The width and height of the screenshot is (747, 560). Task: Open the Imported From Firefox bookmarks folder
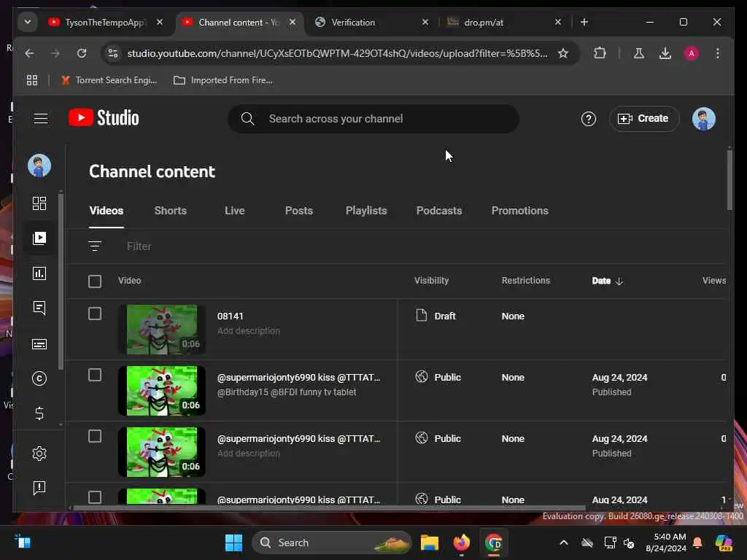coord(223,80)
